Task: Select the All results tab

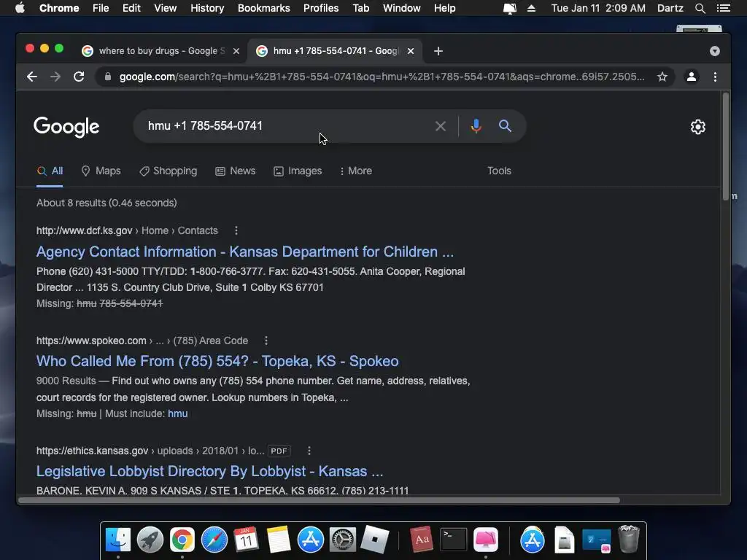Action: [50, 171]
